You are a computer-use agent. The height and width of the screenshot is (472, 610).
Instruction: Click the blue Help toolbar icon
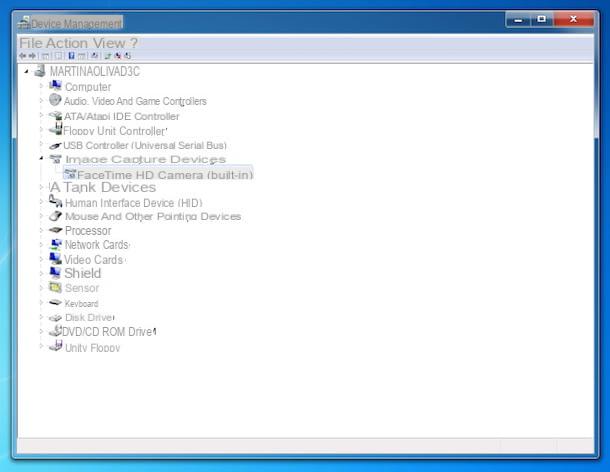(x=71, y=56)
